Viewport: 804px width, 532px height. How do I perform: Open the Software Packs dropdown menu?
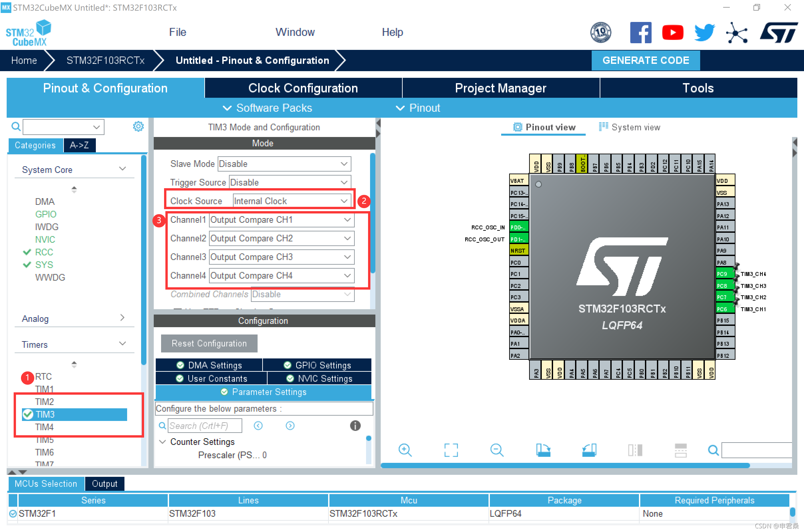click(267, 108)
